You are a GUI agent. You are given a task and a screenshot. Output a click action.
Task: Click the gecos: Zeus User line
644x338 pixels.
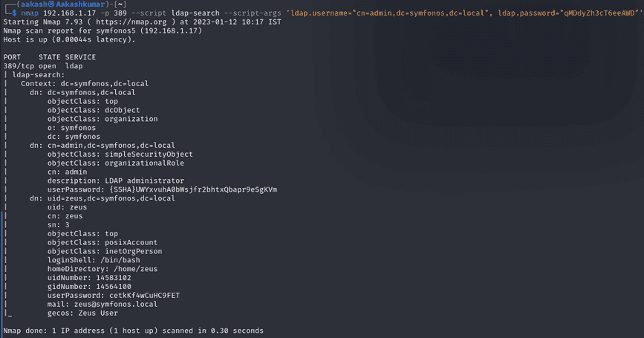pyautogui.click(x=82, y=313)
